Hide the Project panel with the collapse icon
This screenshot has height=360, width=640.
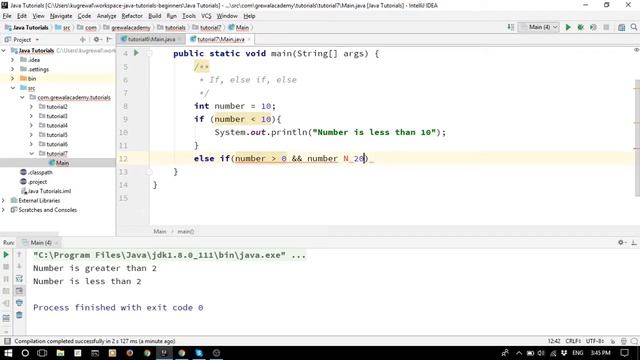[109, 40]
